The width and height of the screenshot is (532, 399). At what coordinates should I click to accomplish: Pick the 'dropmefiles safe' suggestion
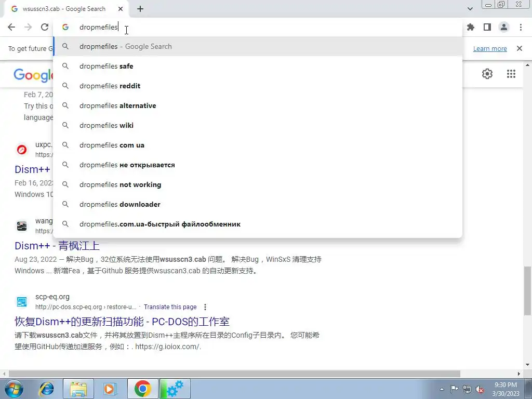coord(258,66)
